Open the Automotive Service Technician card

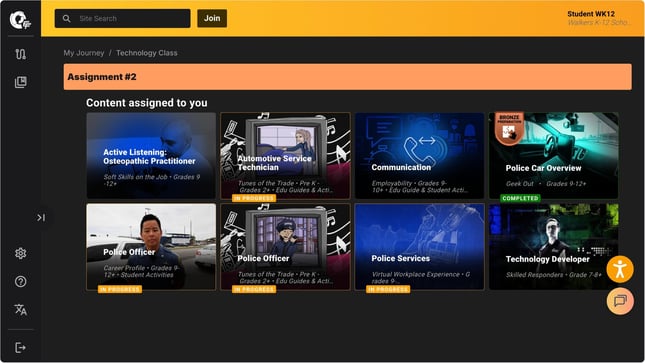285,156
